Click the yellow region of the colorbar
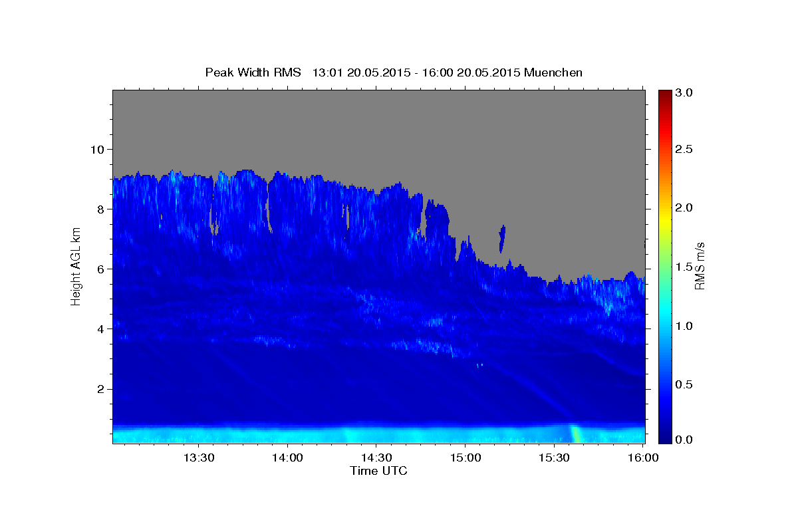 (665, 219)
